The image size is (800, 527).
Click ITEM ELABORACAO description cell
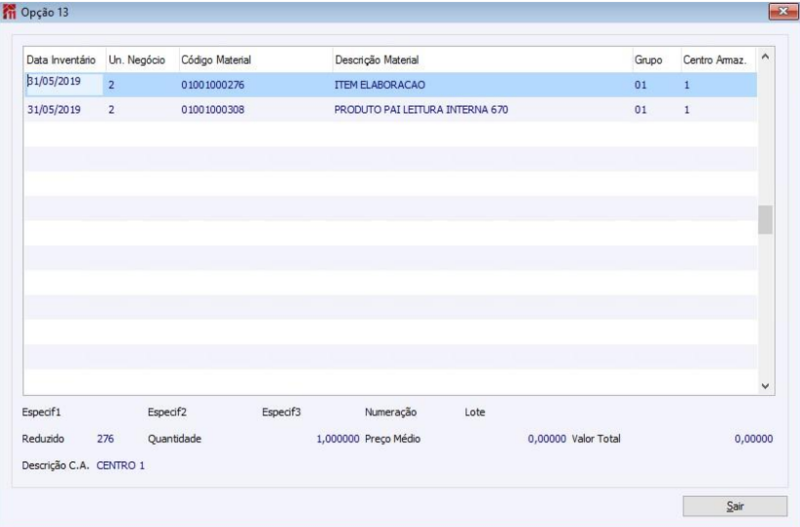[x=380, y=85]
